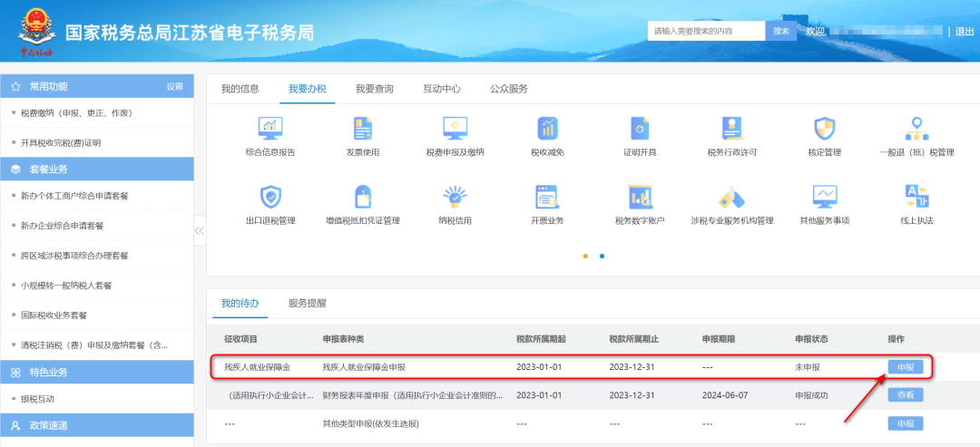Open 出口退税管理 icon

click(x=270, y=197)
